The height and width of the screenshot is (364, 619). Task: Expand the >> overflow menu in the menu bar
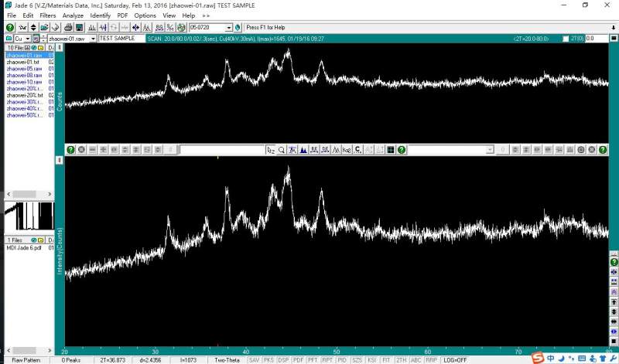pos(206,15)
